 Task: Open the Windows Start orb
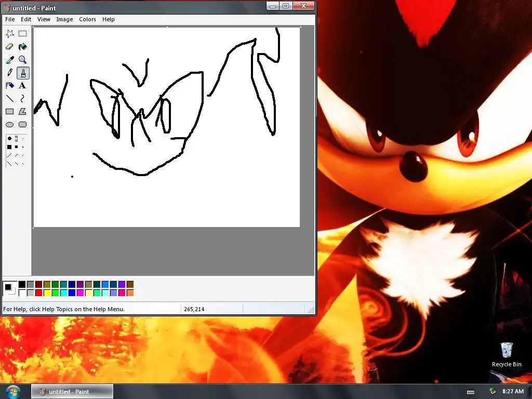point(13,392)
